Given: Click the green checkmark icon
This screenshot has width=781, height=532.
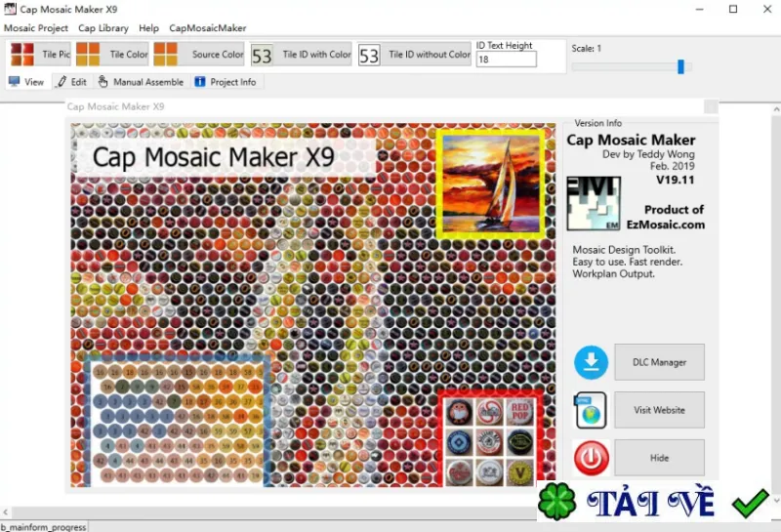Looking at the screenshot, I should click(751, 503).
